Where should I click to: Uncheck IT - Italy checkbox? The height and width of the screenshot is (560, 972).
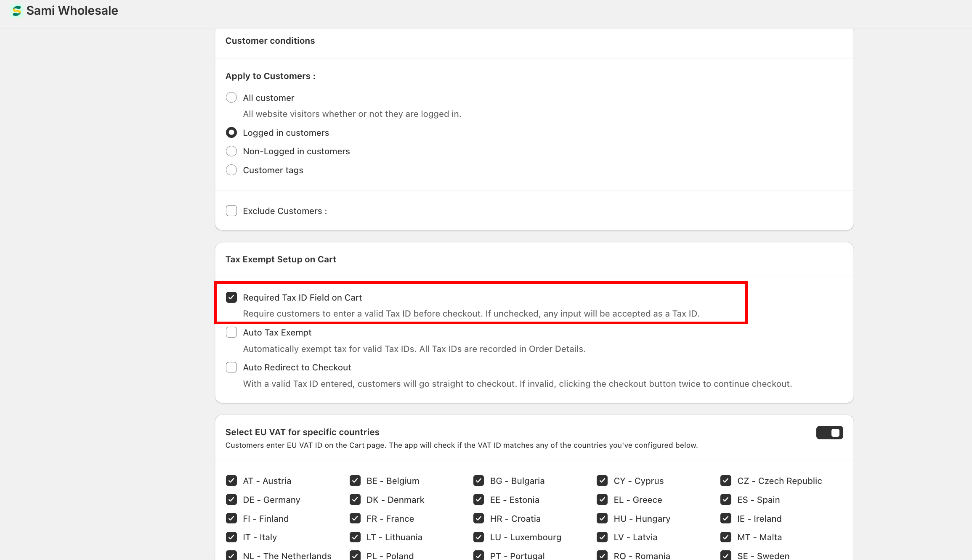click(231, 537)
